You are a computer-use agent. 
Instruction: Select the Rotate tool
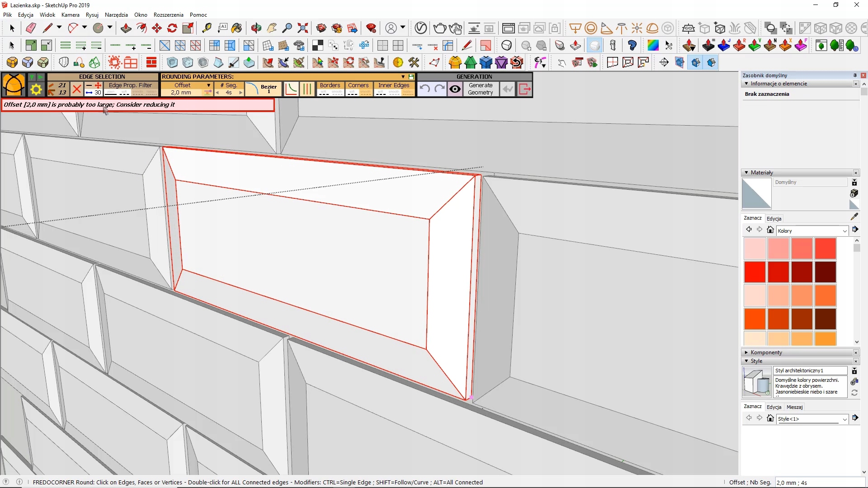(x=172, y=28)
